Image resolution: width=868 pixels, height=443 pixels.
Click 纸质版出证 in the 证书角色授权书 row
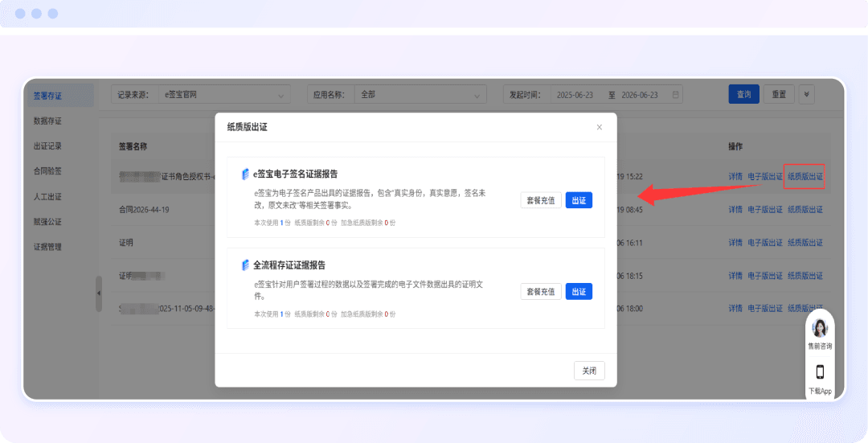pos(805,177)
